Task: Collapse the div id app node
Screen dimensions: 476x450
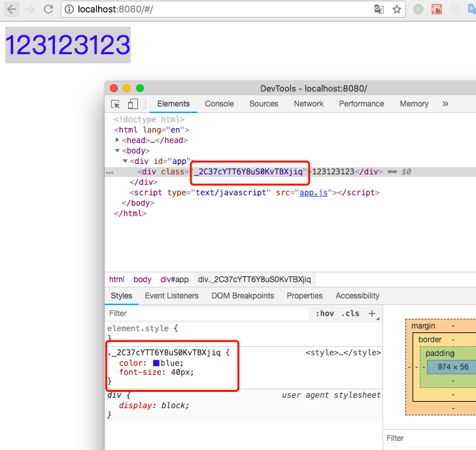Action: [125, 161]
